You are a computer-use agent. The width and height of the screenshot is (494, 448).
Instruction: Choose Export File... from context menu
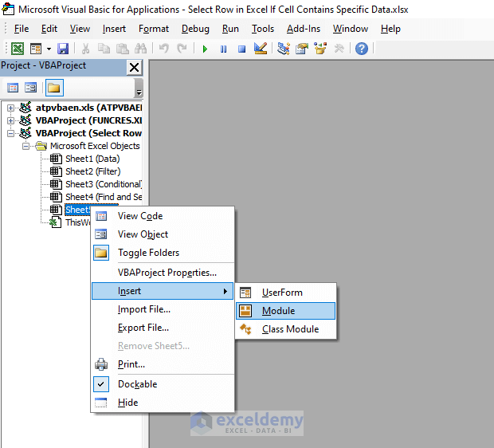point(163,328)
